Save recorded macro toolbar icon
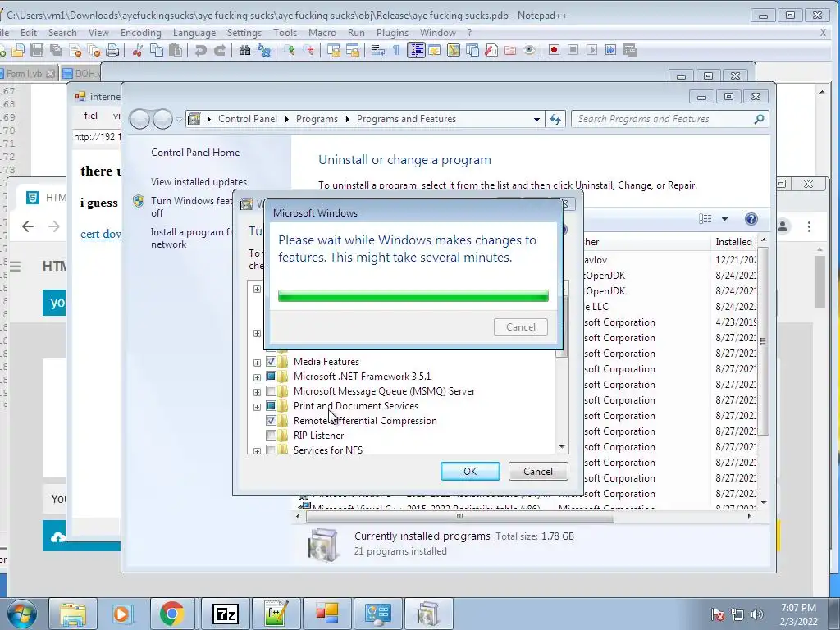This screenshot has width=840, height=630. point(629,50)
